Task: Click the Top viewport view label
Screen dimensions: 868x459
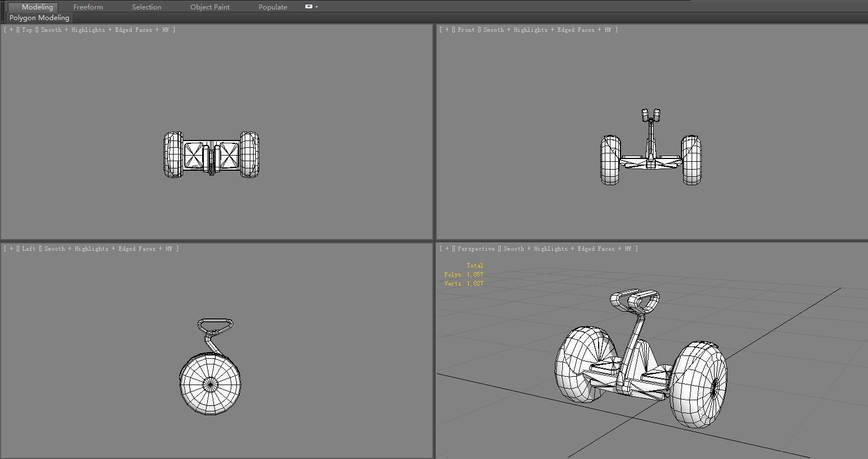Action: tap(27, 30)
